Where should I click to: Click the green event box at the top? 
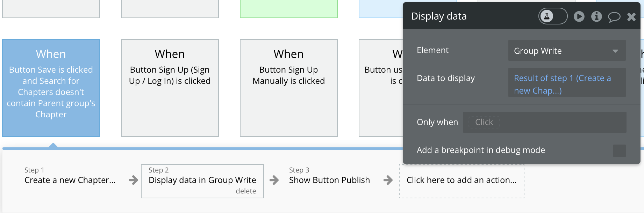point(289,9)
